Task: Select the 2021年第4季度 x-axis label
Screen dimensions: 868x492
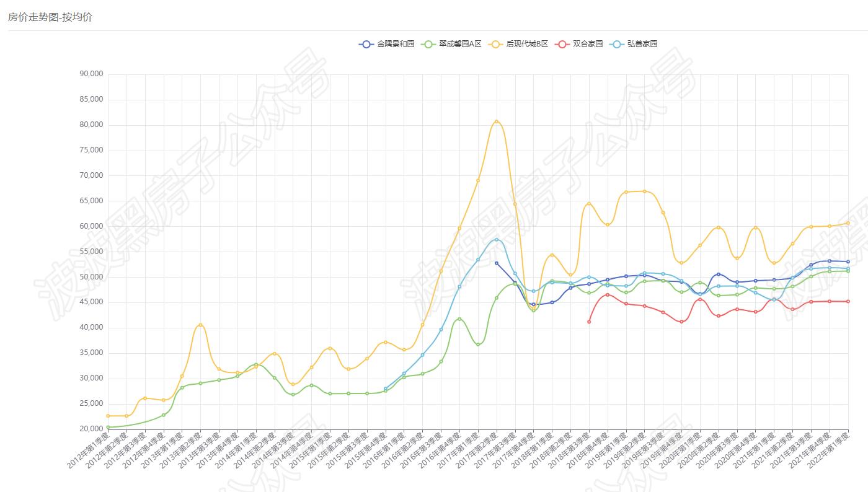Action: pos(810,450)
